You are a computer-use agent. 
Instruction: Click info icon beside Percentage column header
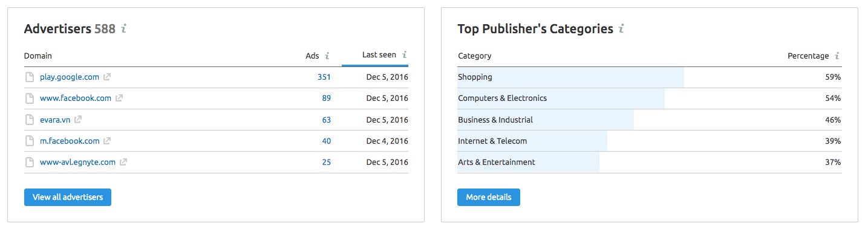837,56
